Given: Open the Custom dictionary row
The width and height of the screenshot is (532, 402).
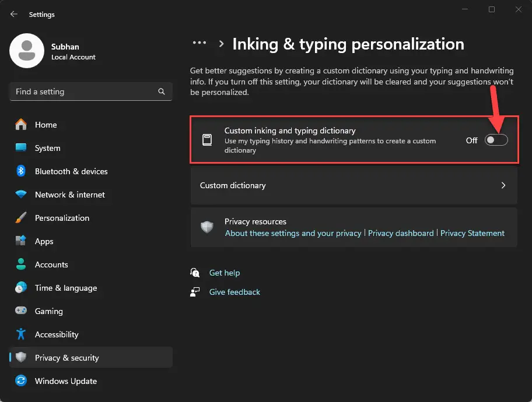Looking at the screenshot, I should point(354,185).
